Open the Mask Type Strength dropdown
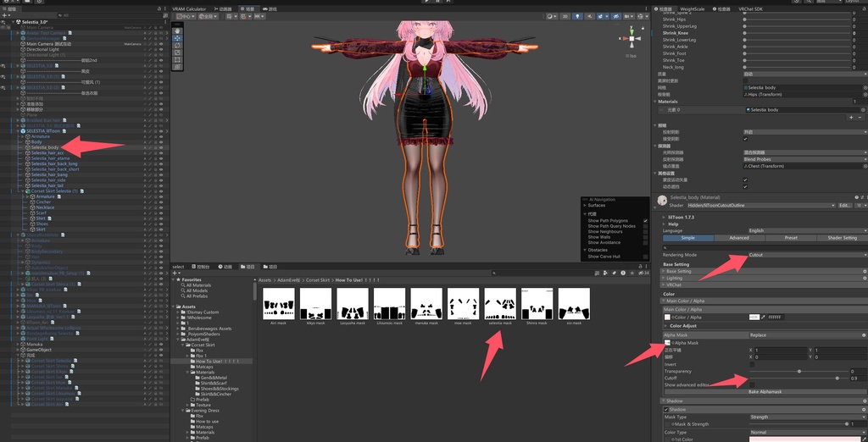Viewport: 868px width, 442px height. pos(807,417)
